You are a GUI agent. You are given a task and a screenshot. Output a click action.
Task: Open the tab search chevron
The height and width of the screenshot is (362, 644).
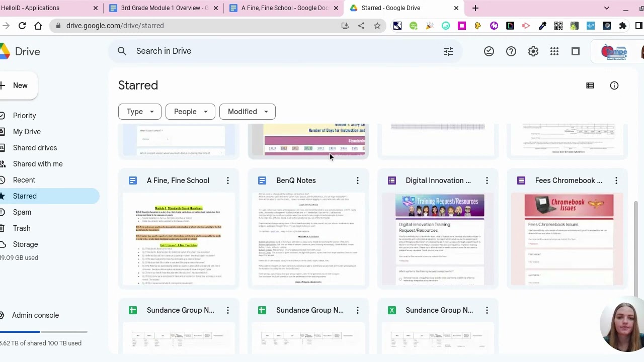coord(607,8)
